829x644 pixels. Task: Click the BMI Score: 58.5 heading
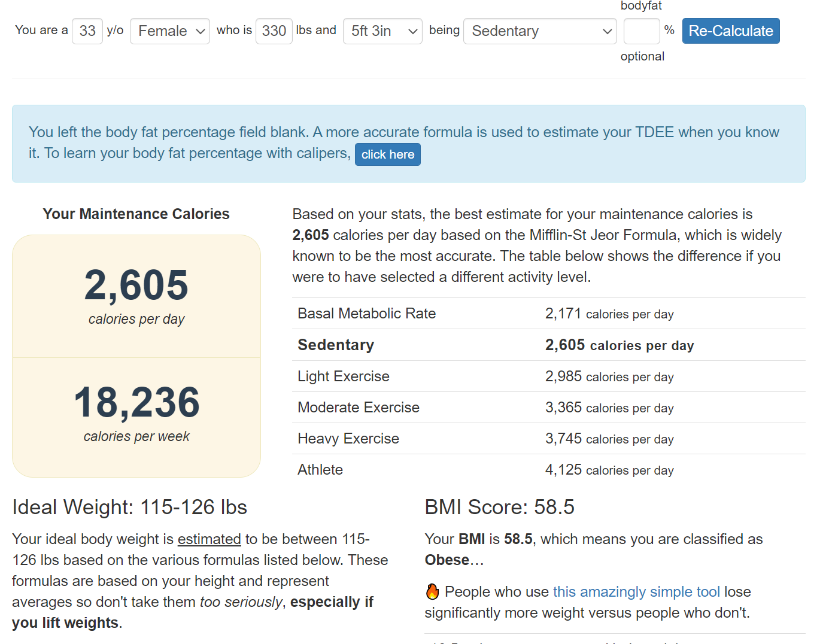(499, 507)
